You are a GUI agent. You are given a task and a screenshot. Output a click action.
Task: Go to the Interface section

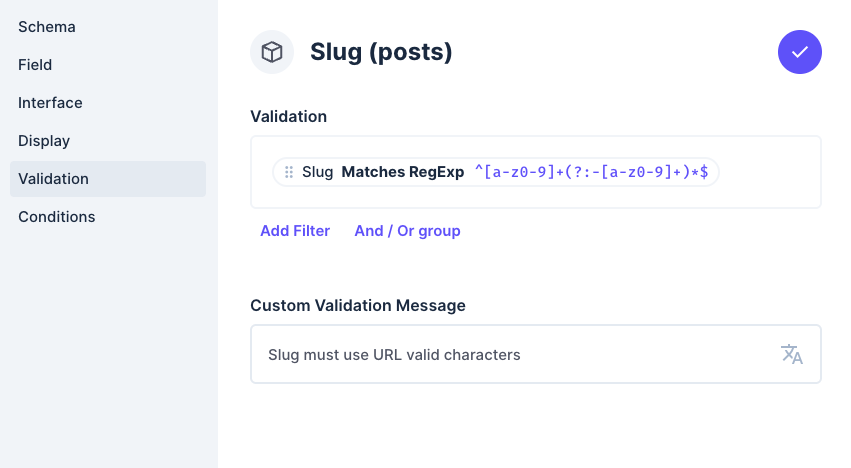coord(50,103)
